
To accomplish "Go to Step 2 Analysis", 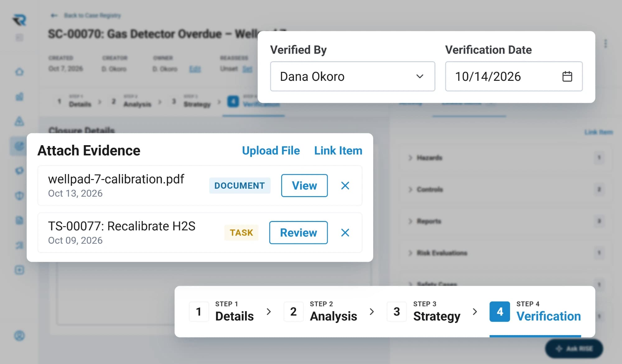I will pyautogui.click(x=320, y=311).
